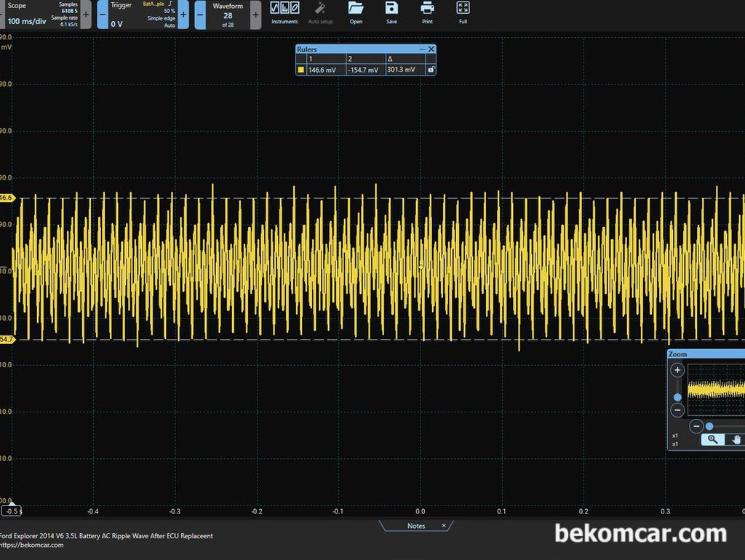The image size is (745, 560).
Task: Decrease the Trigger level with minus
Action: (103, 15)
